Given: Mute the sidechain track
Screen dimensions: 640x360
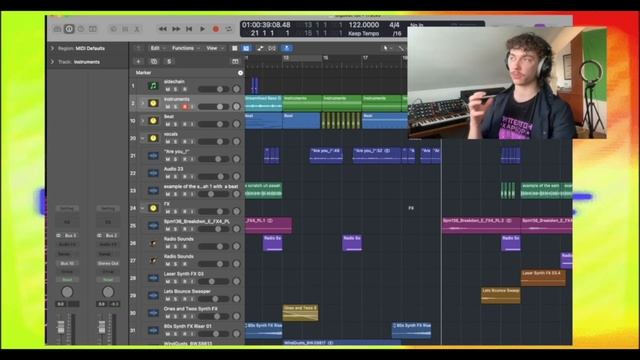Looking at the screenshot, I should click(x=167, y=89).
